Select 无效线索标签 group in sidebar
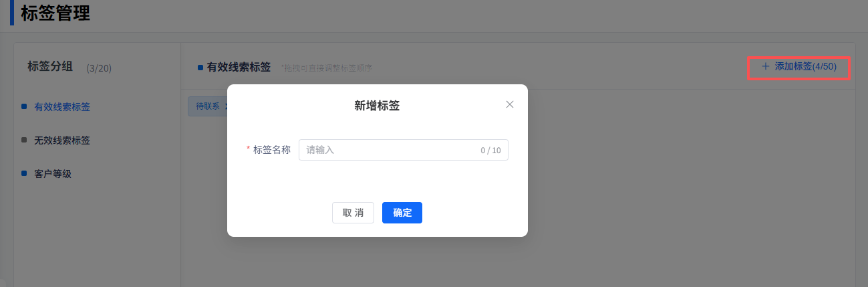 tap(62, 140)
